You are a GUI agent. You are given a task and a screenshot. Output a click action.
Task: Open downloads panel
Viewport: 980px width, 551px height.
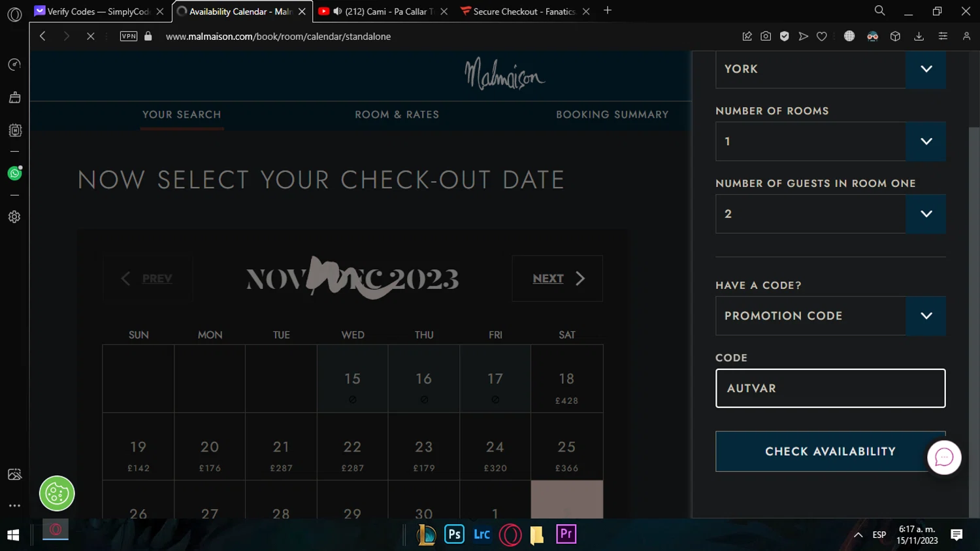919,37
